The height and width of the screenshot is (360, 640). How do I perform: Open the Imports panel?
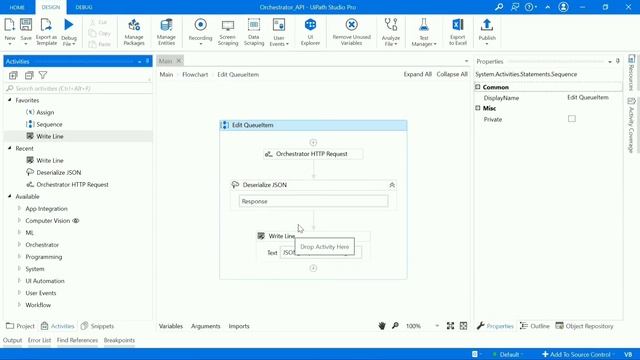(x=239, y=326)
